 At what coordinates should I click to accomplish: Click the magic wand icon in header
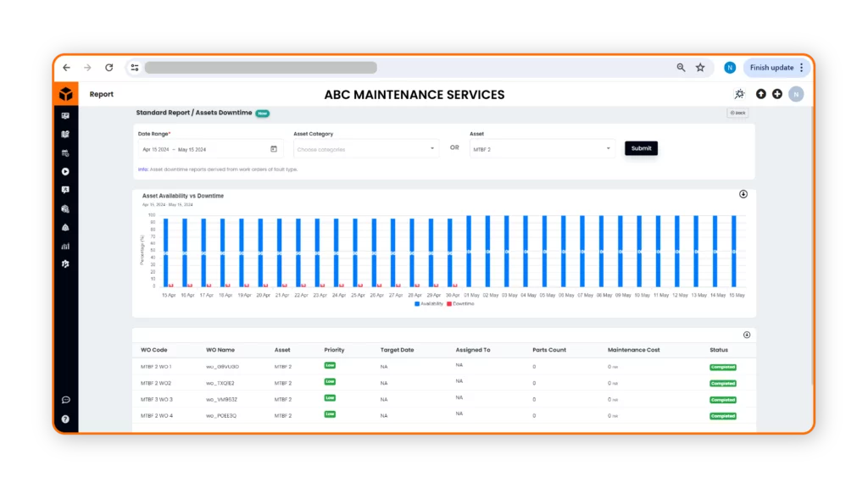coord(739,94)
